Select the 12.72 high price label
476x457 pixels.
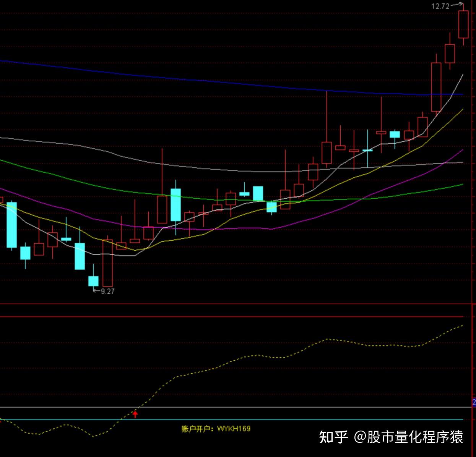point(441,6)
